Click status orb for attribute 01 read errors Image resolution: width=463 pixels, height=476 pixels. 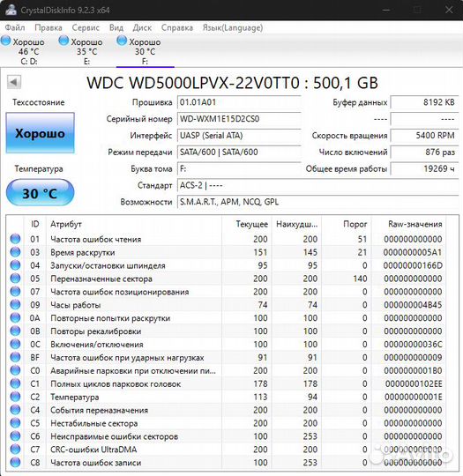click(15, 239)
